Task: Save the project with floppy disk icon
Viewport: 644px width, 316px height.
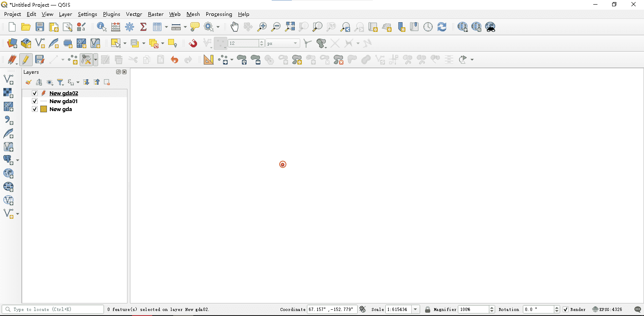Action: click(x=40, y=27)
